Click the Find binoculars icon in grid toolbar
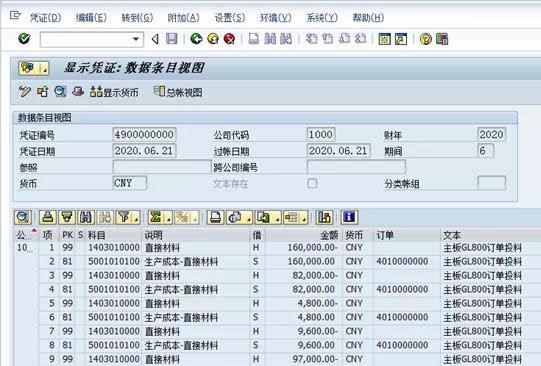541x366 pixels. 86,217
